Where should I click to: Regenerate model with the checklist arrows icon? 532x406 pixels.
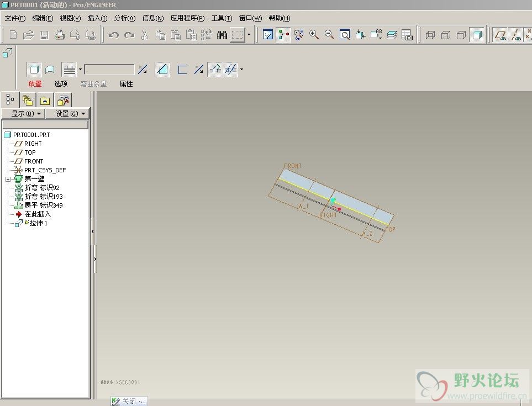[x=206, y=35]
